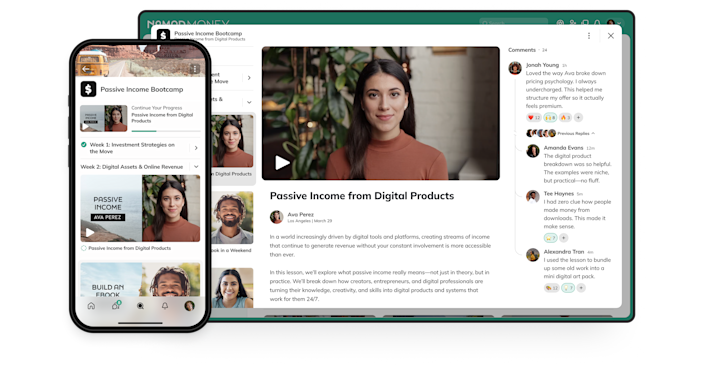
Task: Add a new reaction to Jonah Young's comment
Action: tap(579, 118)
